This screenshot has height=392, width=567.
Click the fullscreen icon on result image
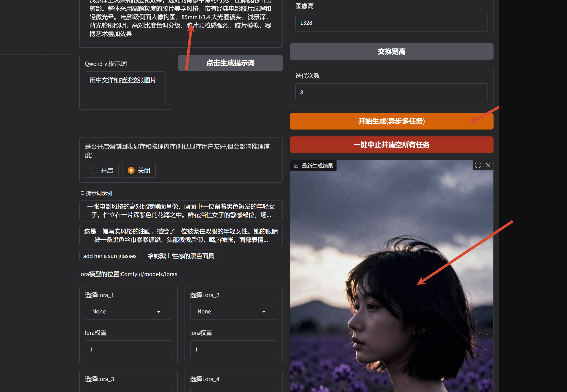click(478, 165)
